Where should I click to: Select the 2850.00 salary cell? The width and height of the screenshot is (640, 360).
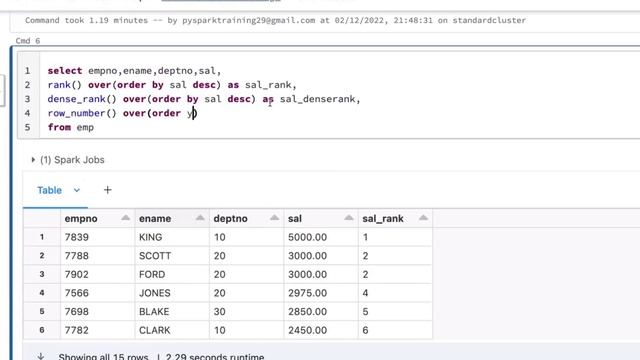[x=321, y=311]
